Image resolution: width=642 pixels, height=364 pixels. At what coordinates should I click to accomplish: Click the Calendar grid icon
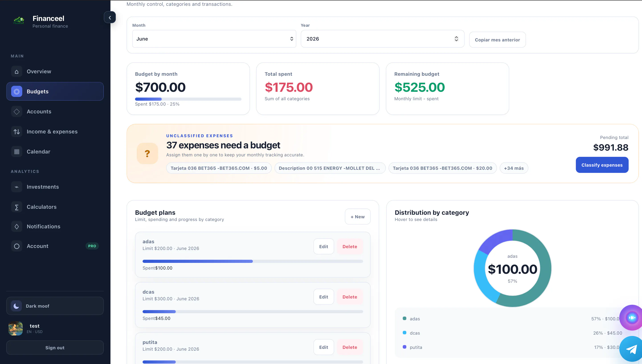point(17,152)
